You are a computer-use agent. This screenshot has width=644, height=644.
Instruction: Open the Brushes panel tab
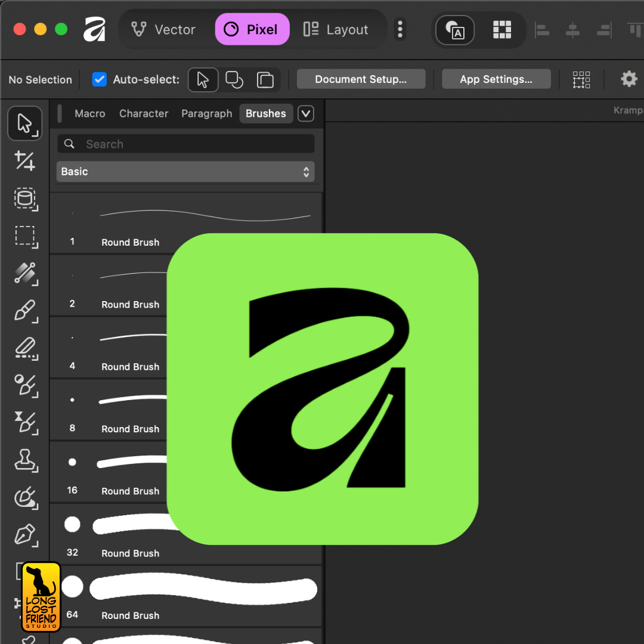click(266, 113)
